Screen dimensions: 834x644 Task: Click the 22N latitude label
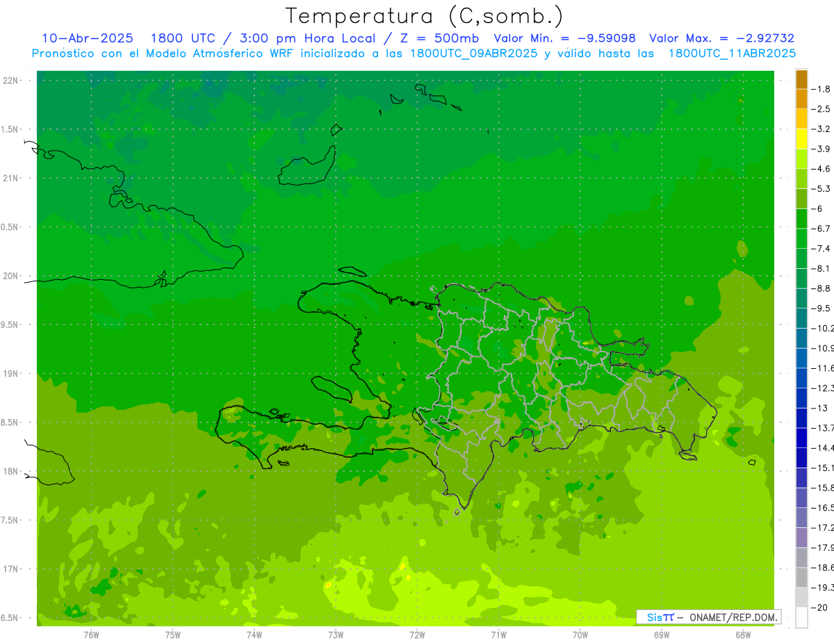(x=11, y=81)
